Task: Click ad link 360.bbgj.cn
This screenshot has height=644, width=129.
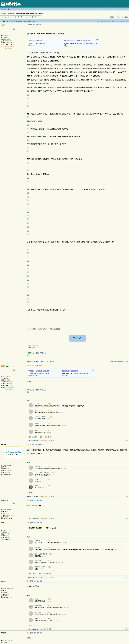Action: click(65, 376)
